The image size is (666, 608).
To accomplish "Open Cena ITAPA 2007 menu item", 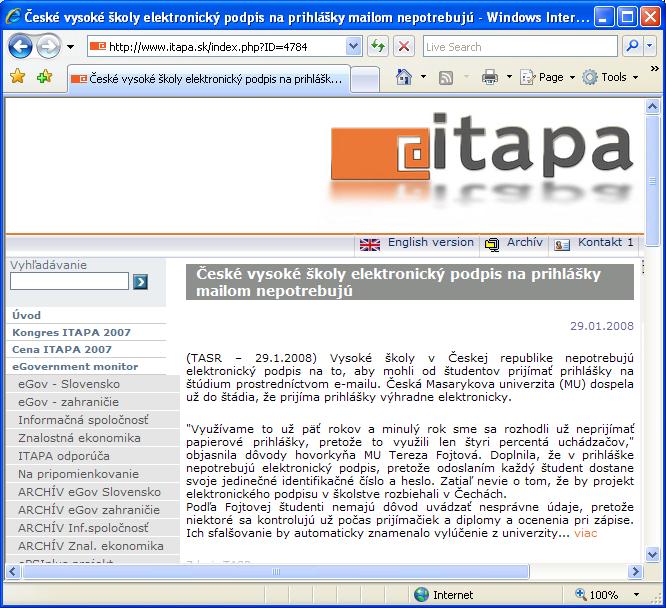I will pos(62,349).
